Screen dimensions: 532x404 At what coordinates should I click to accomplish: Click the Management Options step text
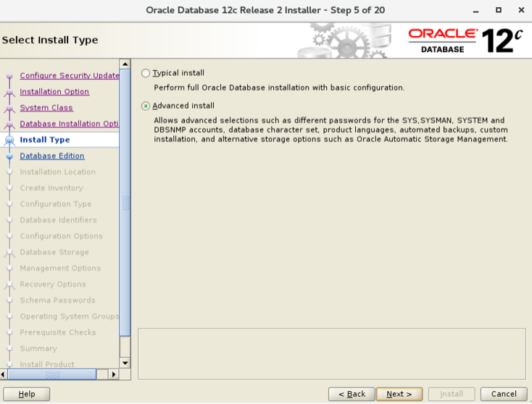point(60,268)
